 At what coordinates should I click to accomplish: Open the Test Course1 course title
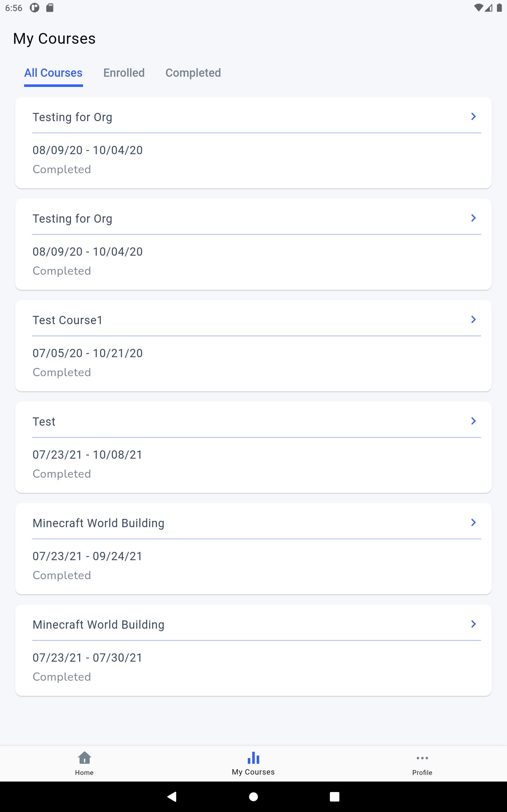(x=67, y=320)
